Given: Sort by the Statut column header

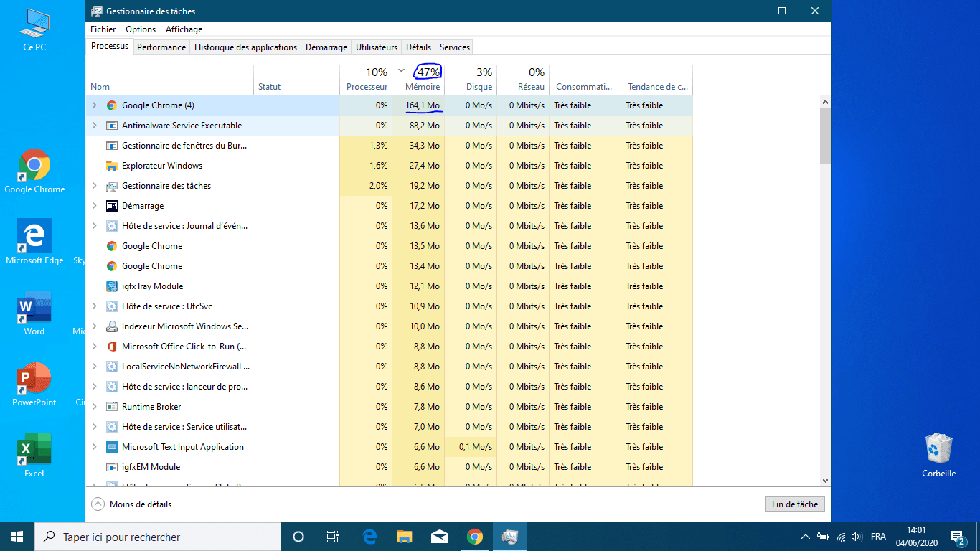Looking at the screenshot, I should point(296,79).
